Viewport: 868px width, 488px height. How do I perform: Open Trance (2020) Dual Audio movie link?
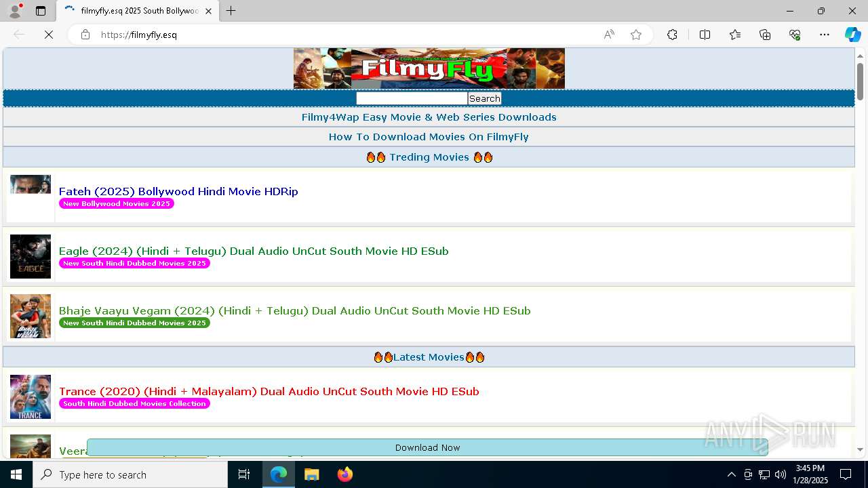pyautogui.click(x=269, y=392)
